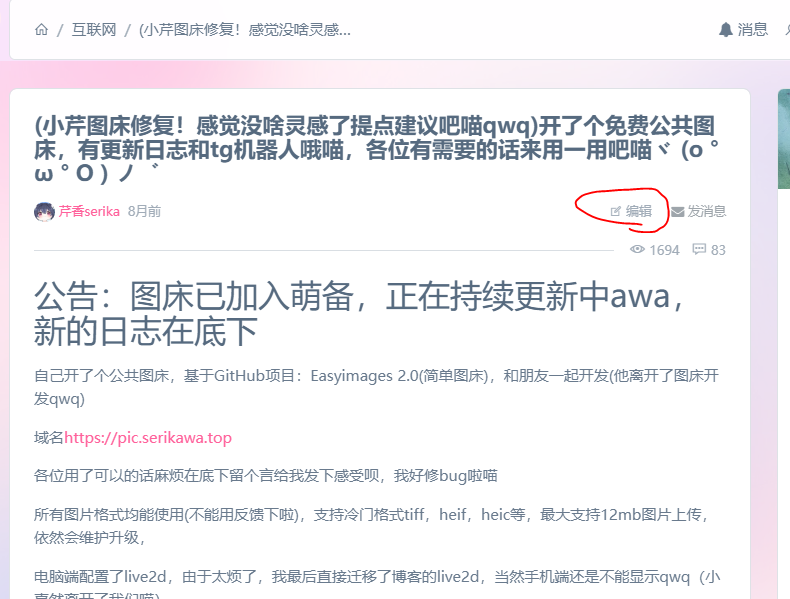Open the 互联网 breadcrumb category
790x599 pixels.
point(94,30)
